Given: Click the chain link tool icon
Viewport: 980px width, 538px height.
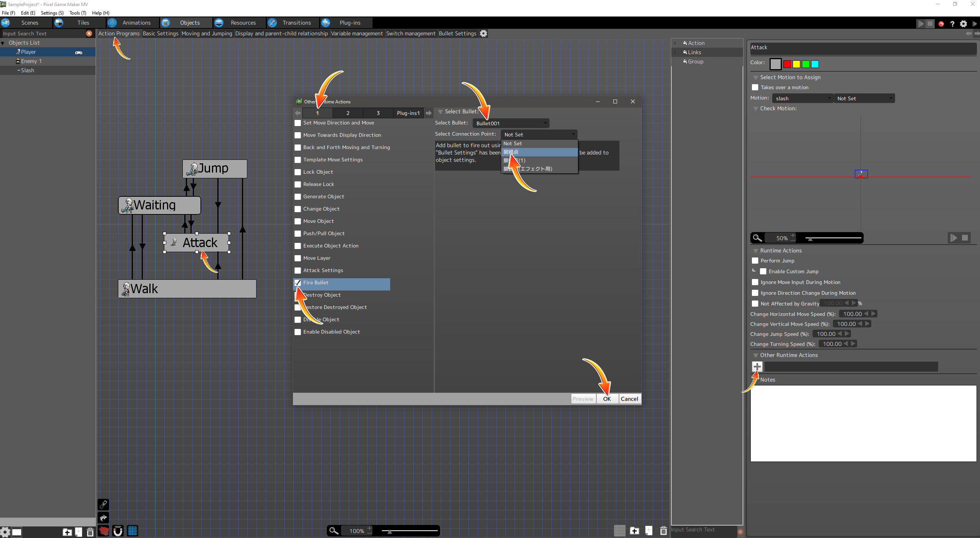Looking at the screenshot, I should click(x=103, y=504).
